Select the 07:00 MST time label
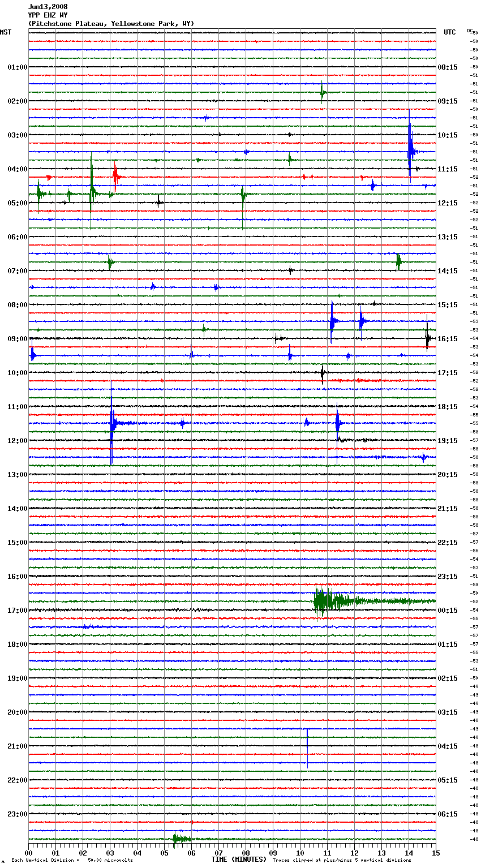The height and width of the screenshot is (868, 481). tap(17, 271)
